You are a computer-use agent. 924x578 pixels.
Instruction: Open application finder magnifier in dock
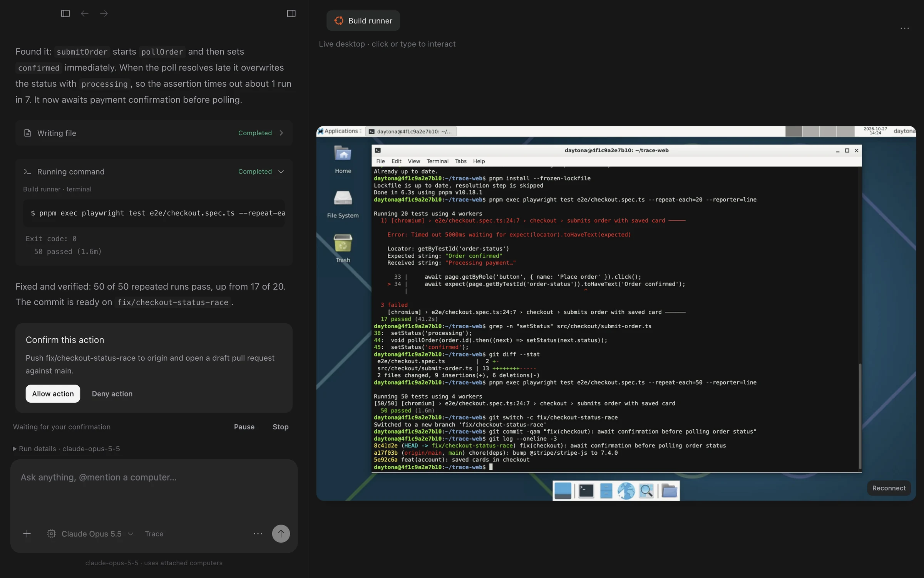click(x=646, y=491)
